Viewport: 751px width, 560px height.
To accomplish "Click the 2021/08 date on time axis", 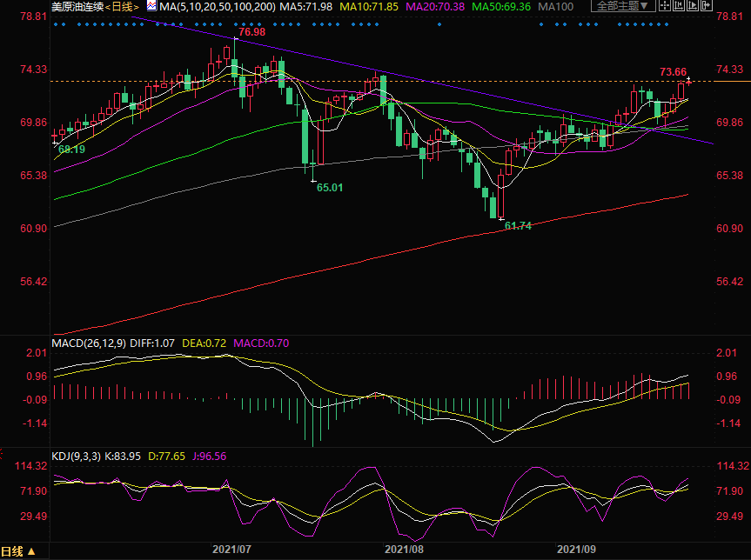I will 404,550.
